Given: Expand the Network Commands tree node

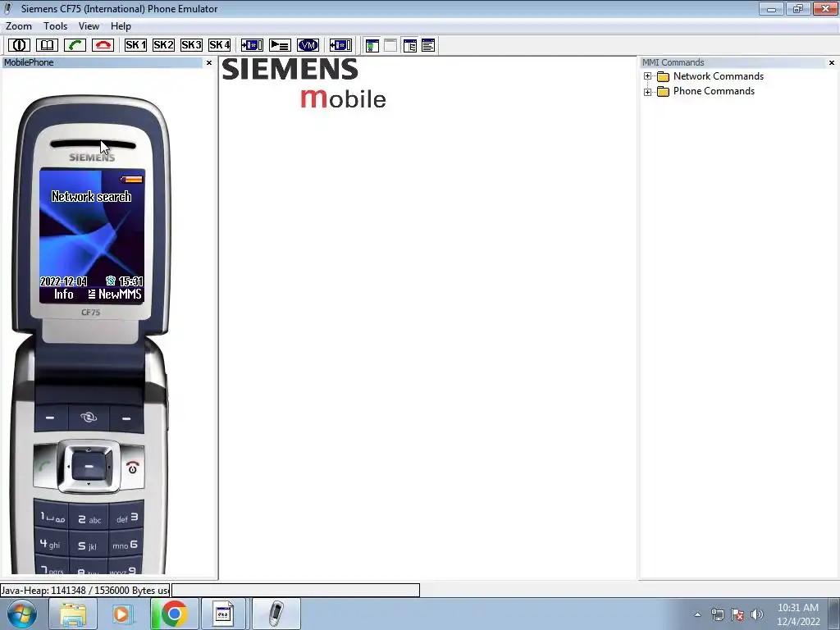Looking at the screenshot, I should tap(648, 76).
